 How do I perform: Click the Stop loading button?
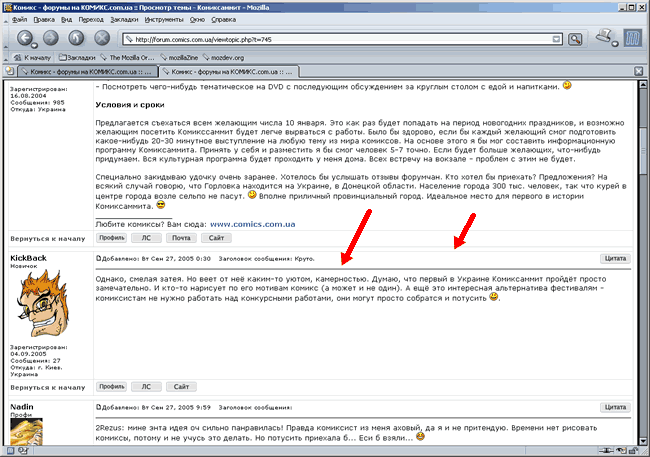[x=101, y=38]
